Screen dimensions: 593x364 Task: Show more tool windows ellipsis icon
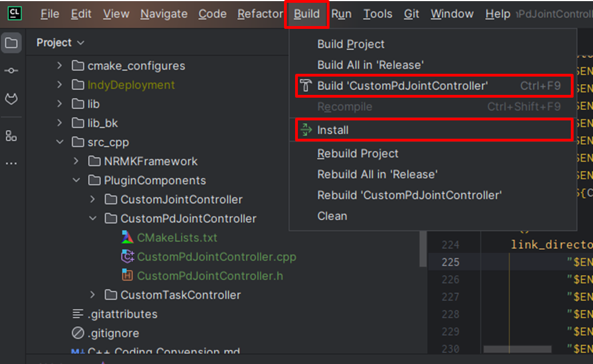11,164
